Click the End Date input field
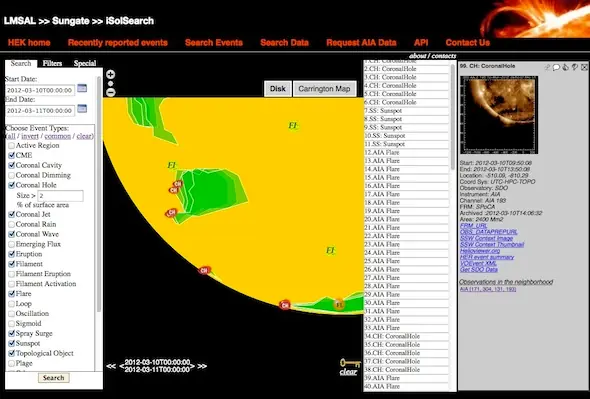This screenshot has height=399, width=590. click(40, 110)
